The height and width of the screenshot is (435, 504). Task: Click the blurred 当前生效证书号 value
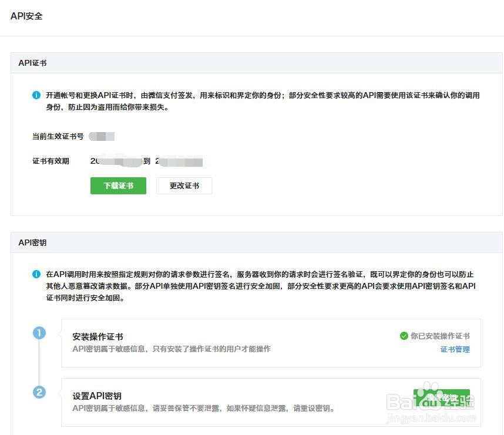click(103, 136)
